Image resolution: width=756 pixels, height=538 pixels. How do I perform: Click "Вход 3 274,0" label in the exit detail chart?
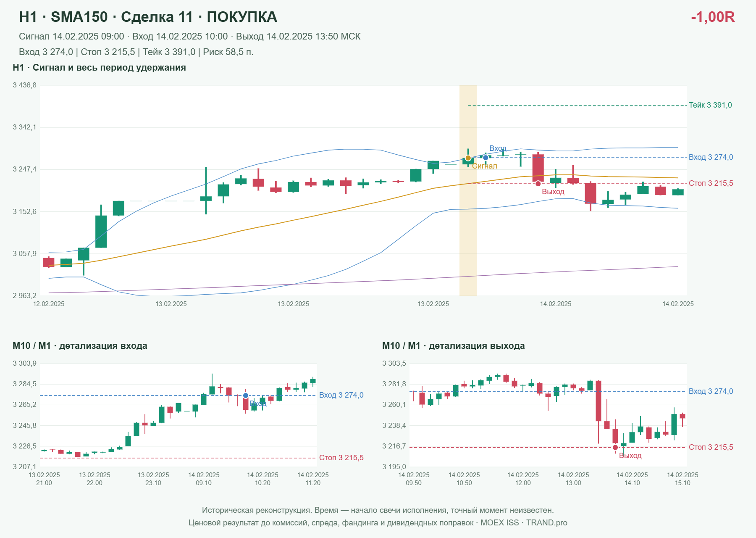(711, 391)
